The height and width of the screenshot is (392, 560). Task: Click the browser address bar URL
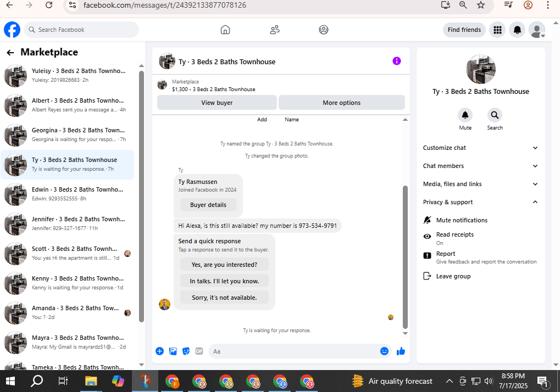click(165, 5)
